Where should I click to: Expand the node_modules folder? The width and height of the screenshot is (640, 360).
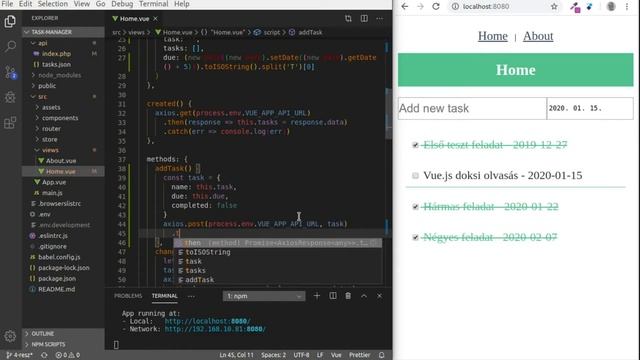(63, 75)
